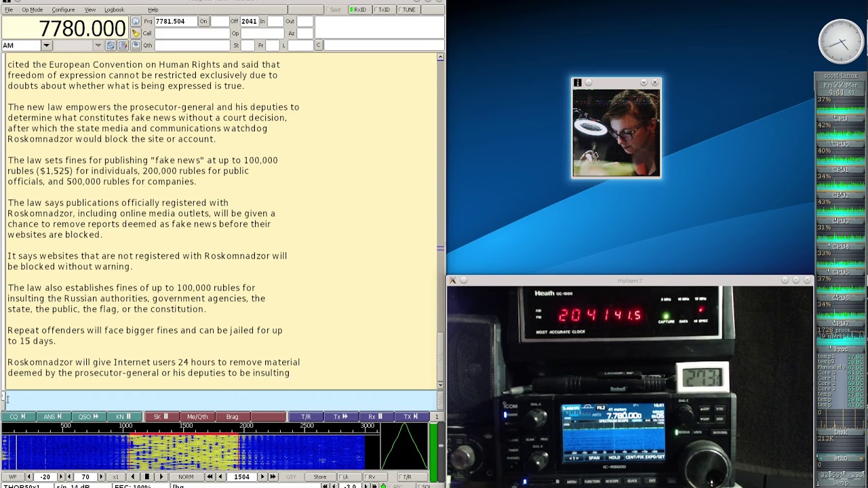Click the NORM waterfall speed button
Image resolution: width=868 pixels, height=488 pixels.
[186, 477]
